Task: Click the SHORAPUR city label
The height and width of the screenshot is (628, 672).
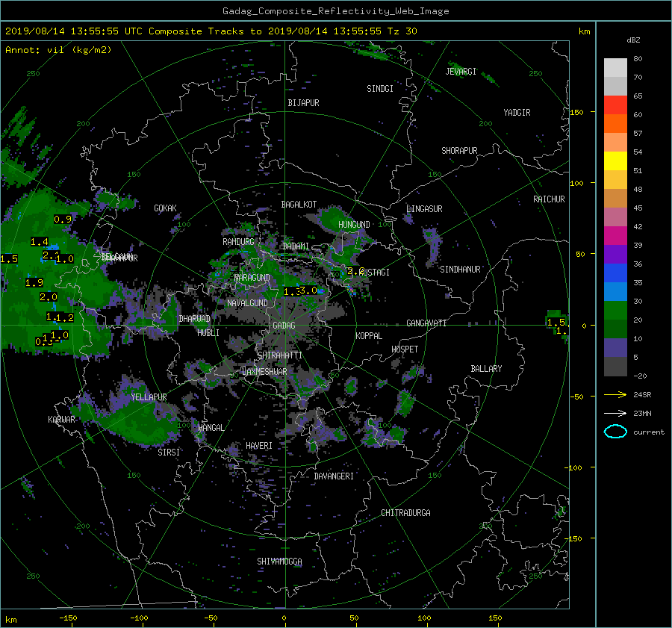Action: click(459, 151)
